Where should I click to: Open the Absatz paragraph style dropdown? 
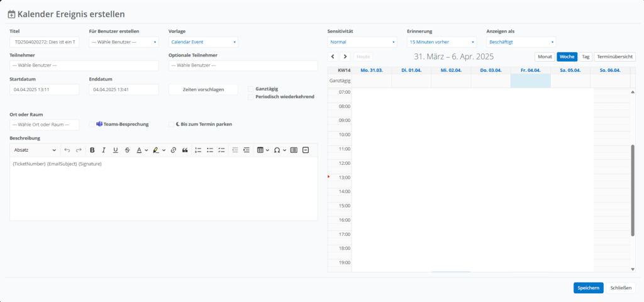click(35, 150)
